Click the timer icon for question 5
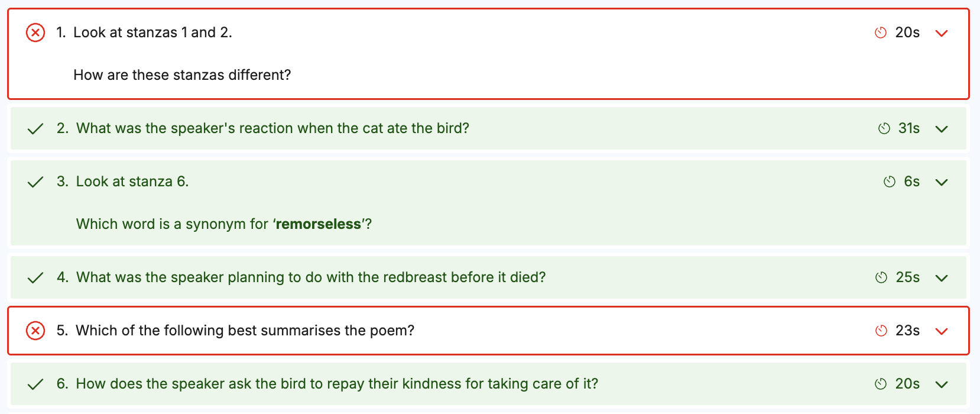This screenshot has width=980, height=414. pos(881,331)
